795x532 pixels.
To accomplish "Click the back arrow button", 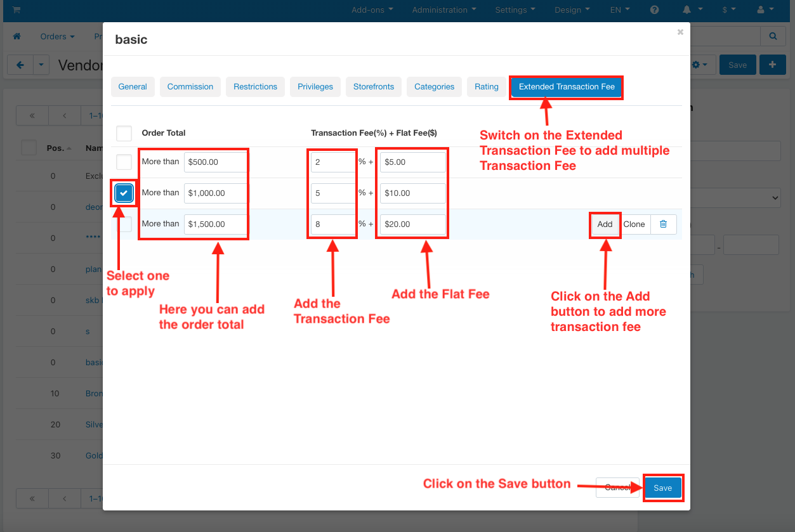I will pyautogui.click(x=20, y=65).
